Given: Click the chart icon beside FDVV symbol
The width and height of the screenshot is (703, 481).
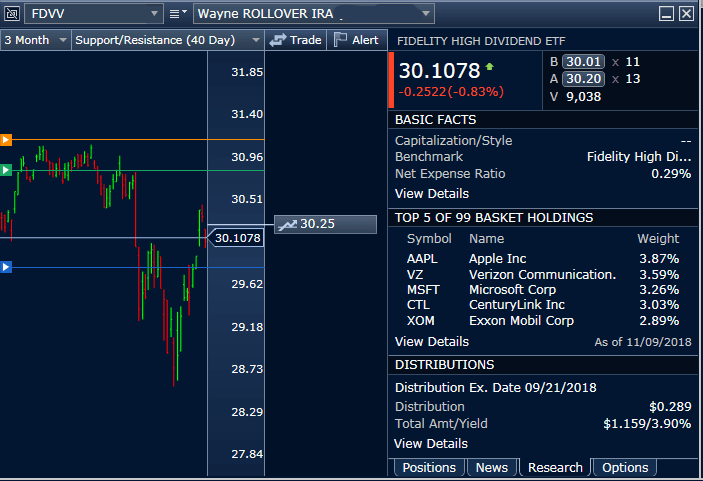Looking at the screenshot, I should tap(11, 13).
